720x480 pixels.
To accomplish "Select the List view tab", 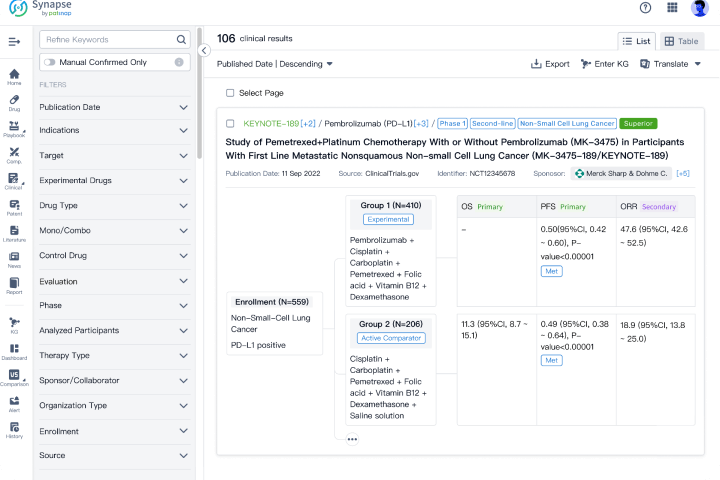I will pos(637,41).
